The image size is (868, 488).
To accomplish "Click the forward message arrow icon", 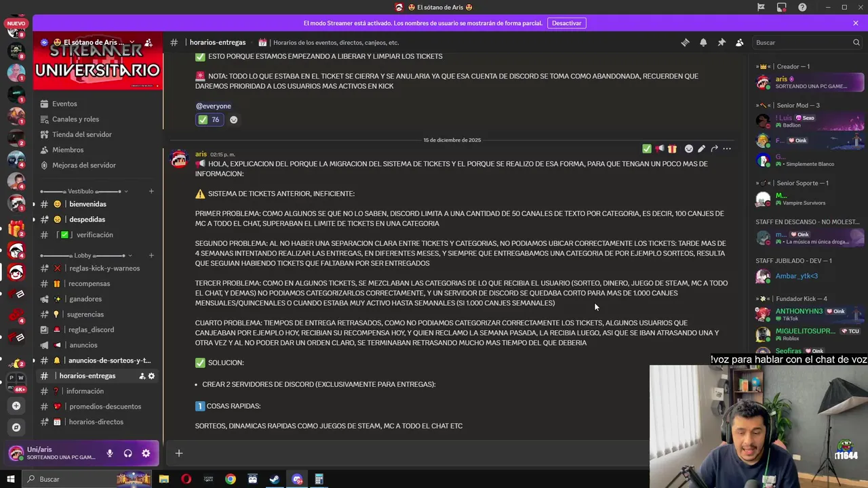I will (714, 148).
